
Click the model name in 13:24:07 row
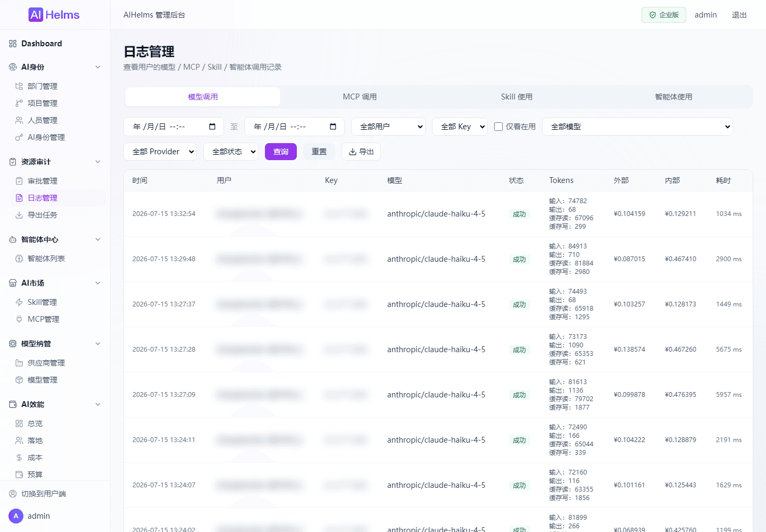point(436,485)
